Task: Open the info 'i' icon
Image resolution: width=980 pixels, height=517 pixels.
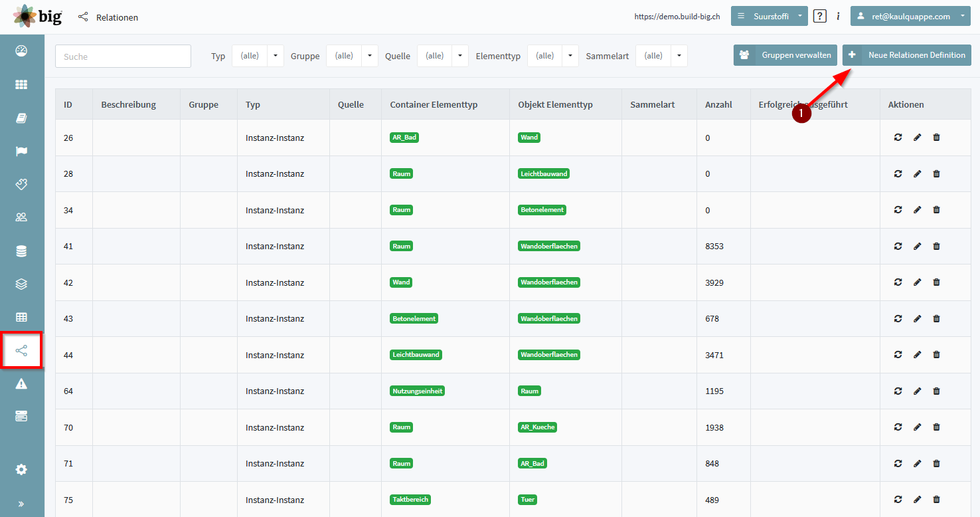Action: click(838, 16)
